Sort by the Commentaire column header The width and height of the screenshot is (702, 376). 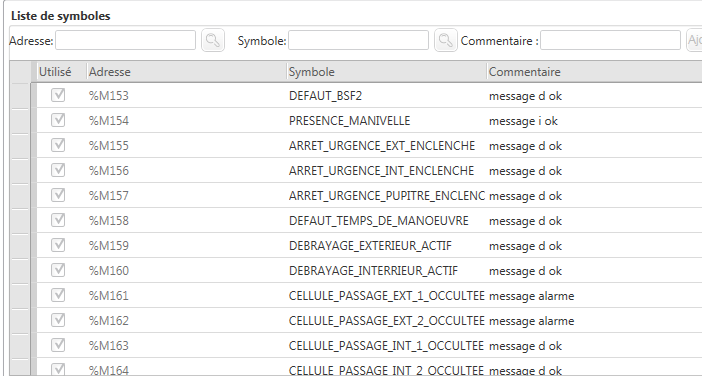tap(594, 72)
